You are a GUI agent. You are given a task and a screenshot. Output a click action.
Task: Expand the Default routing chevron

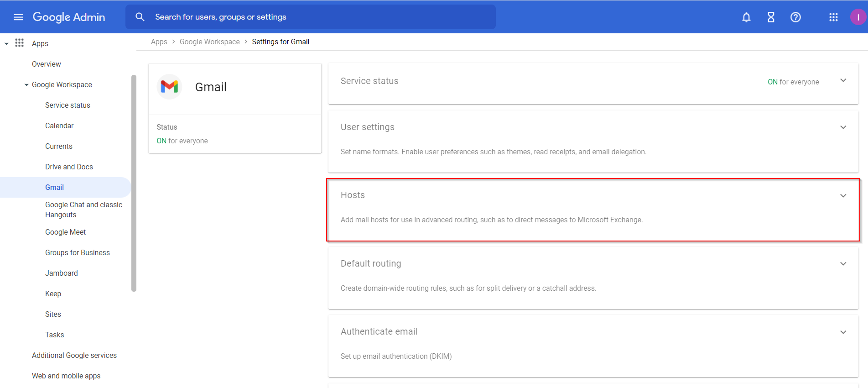(x=843, y=264)
